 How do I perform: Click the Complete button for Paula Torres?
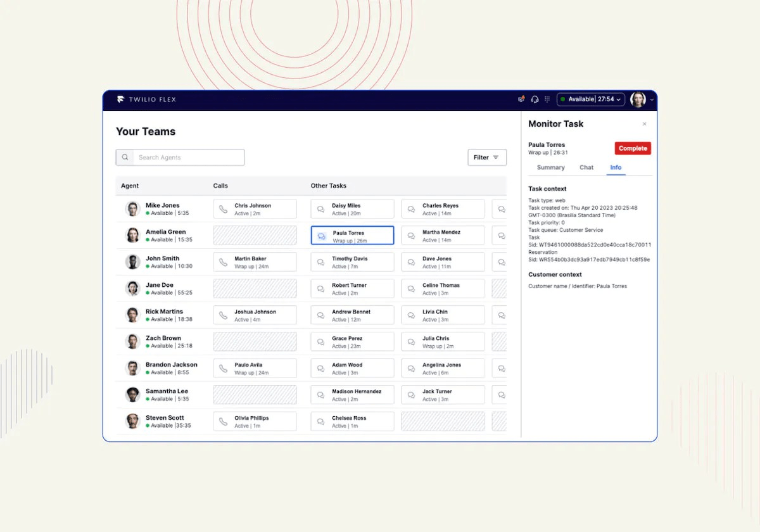[632, 148]
